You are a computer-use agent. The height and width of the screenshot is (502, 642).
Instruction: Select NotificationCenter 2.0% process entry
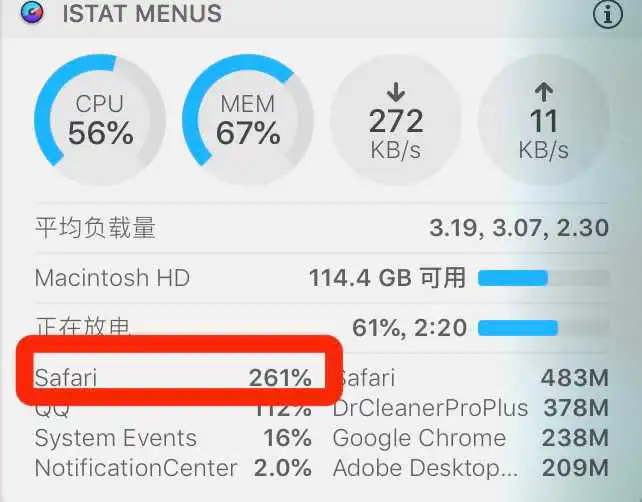click(x=173, y=468)
